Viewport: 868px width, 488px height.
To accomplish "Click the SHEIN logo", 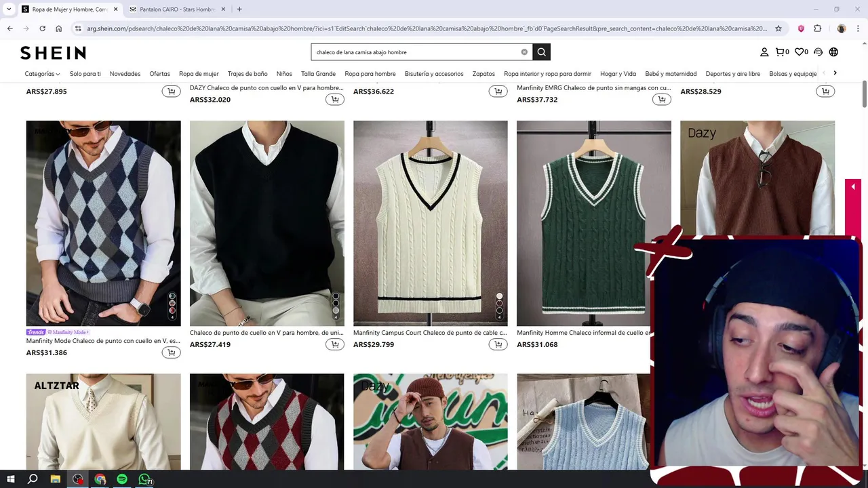I will click(53, 53).
